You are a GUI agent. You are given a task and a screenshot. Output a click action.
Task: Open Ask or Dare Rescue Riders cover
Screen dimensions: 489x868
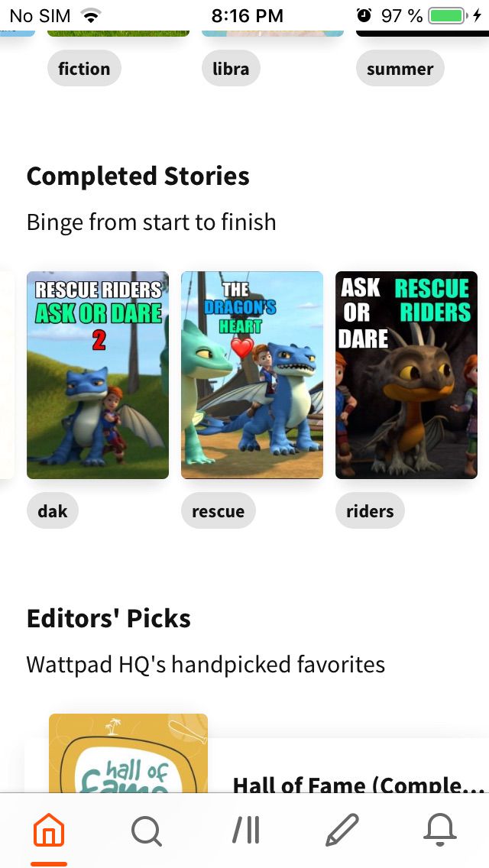tap(406, 374)
